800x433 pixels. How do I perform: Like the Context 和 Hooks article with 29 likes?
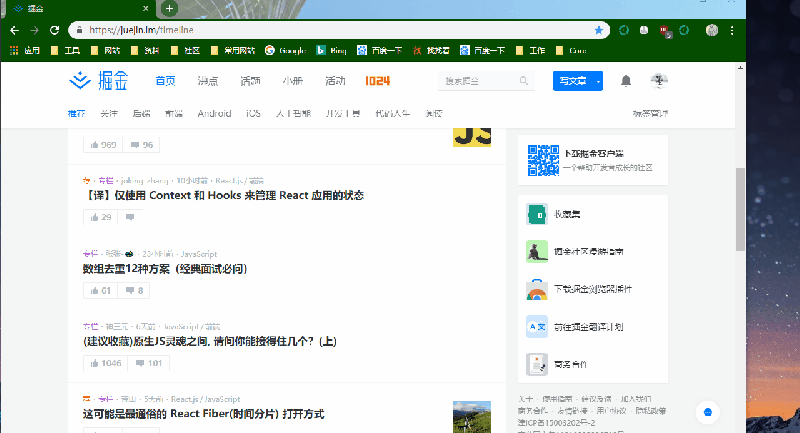(x=101, y=217)
